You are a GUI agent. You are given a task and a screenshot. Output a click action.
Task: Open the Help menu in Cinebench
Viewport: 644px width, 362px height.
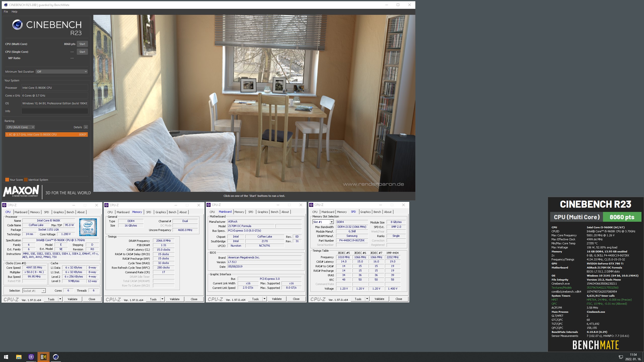click(14, 12)
